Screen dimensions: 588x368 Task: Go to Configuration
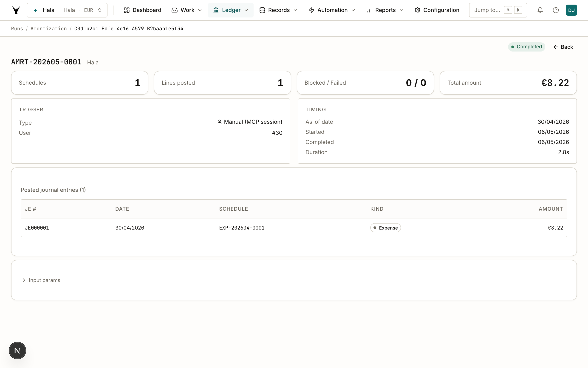[x=437, y=10]
